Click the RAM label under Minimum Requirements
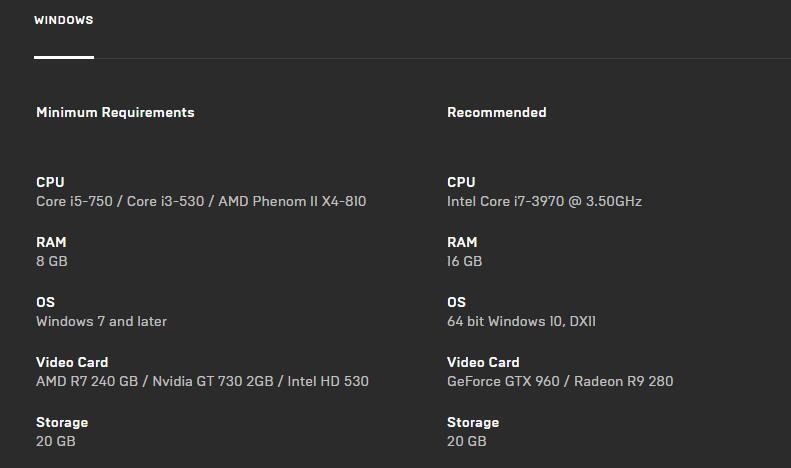Viewport: 791px width, 468px height. tap(51, 243)
